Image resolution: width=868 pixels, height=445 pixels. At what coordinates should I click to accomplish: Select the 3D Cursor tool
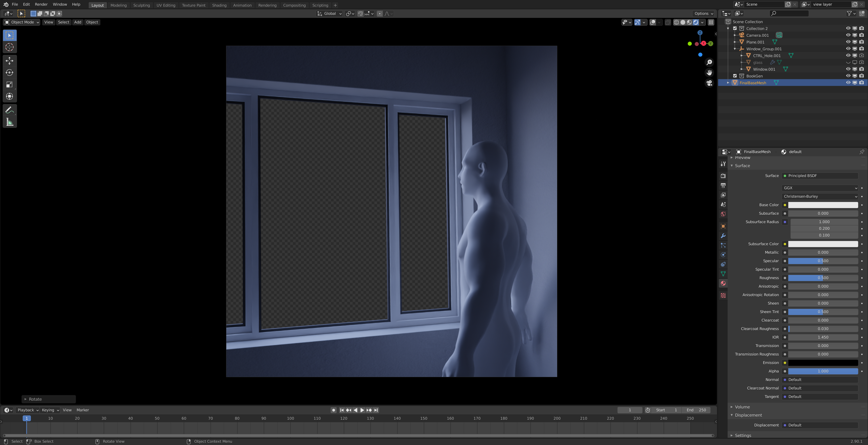pyautogui.click(x=9, y=47)
